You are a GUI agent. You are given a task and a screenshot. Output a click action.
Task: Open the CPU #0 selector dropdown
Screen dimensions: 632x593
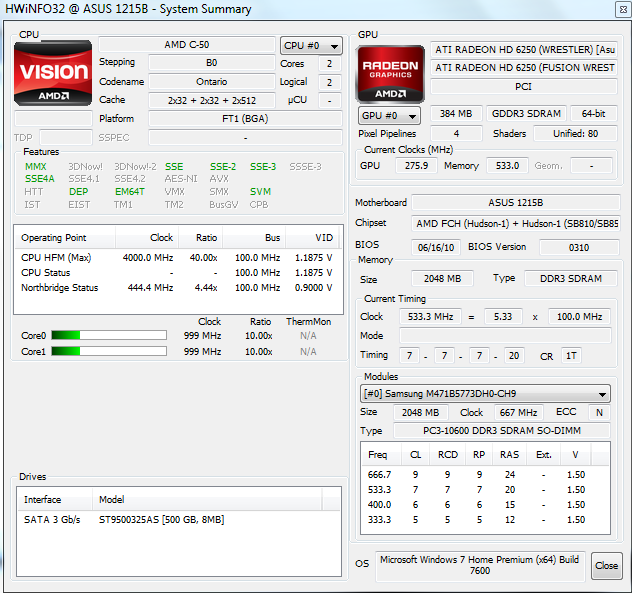pos(311,46)
